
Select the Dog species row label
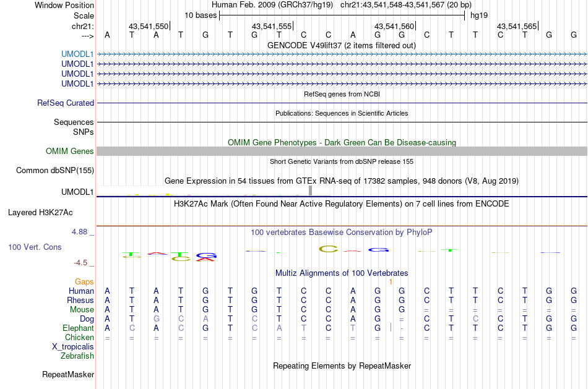point(87,319)
